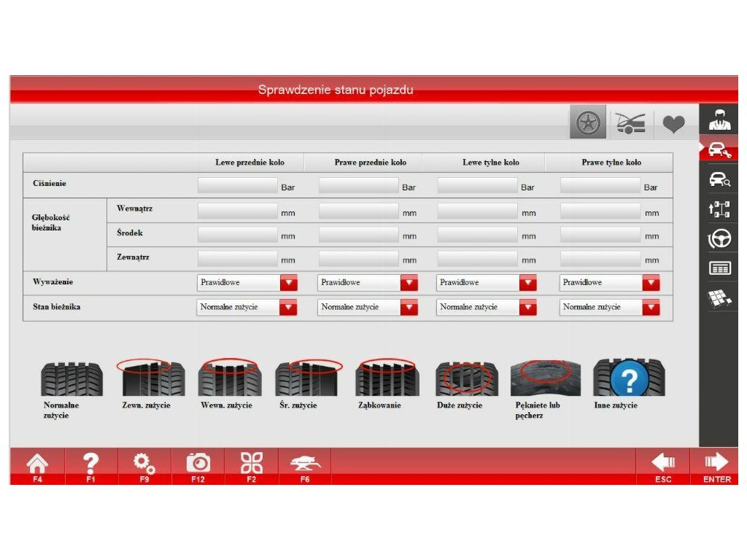Click the right rear wheel pressure field
The width and height of the screenshot is (747, 560).
click(600, 185)
